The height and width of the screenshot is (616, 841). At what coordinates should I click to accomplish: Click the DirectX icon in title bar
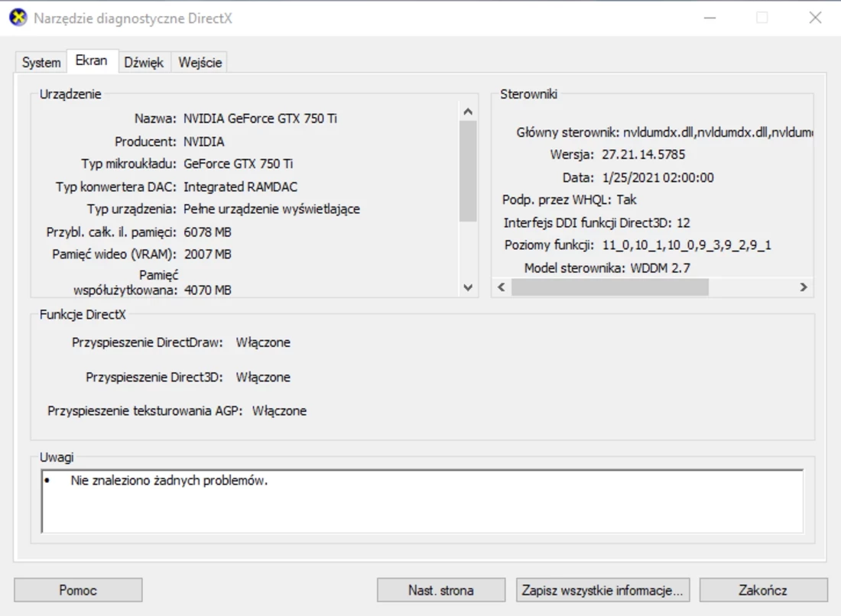tap(18, 18)
